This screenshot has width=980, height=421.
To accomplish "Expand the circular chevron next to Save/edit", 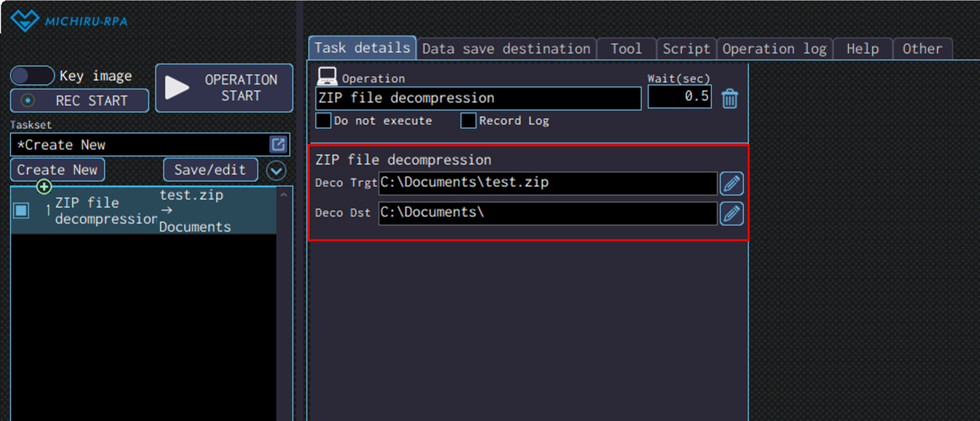I will (276, 170).
